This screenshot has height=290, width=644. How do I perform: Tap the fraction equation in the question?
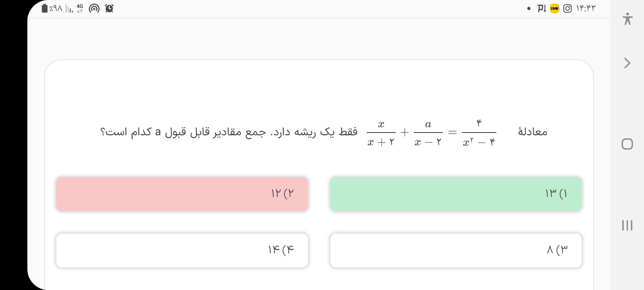pos(431,133)
